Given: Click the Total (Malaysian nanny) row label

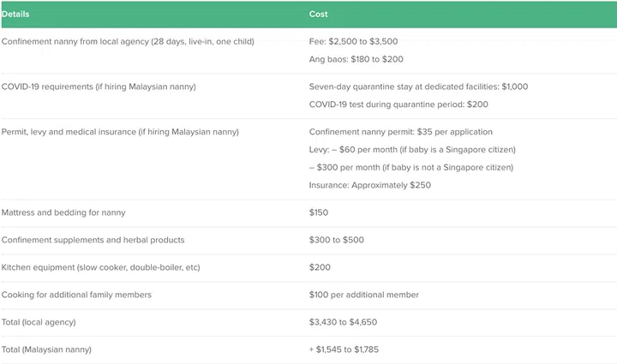Looking at the screenshot, I should pyautogui.click(x=46, y=349).
